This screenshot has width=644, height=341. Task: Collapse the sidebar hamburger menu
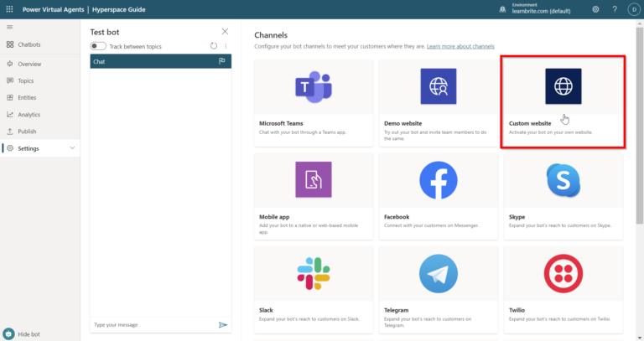(10, 27)
